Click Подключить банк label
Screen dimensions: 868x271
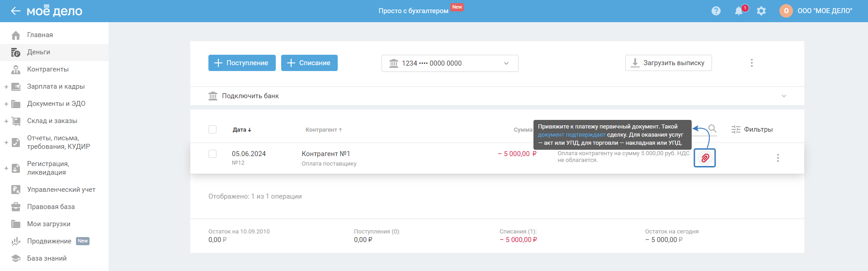[x=250, y=96]
